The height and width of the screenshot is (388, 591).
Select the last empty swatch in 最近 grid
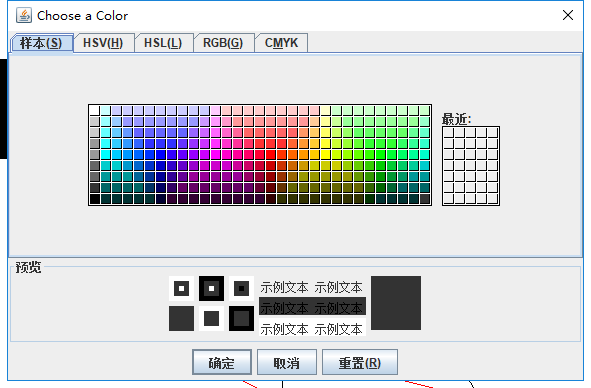(493, 199)
